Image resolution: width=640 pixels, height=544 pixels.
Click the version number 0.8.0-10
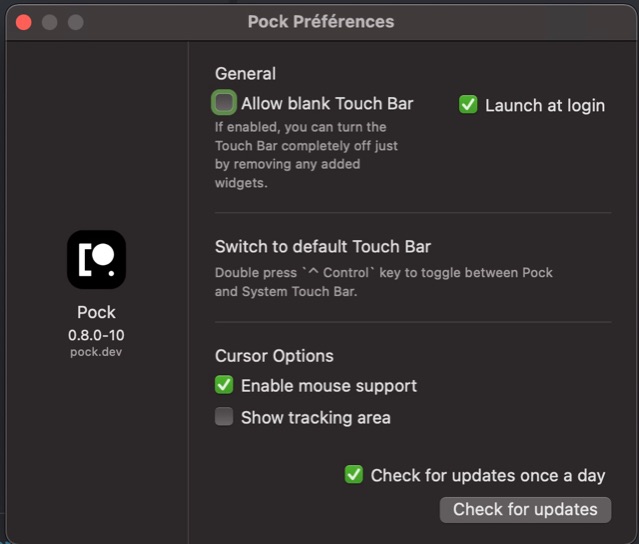point(96,335)
